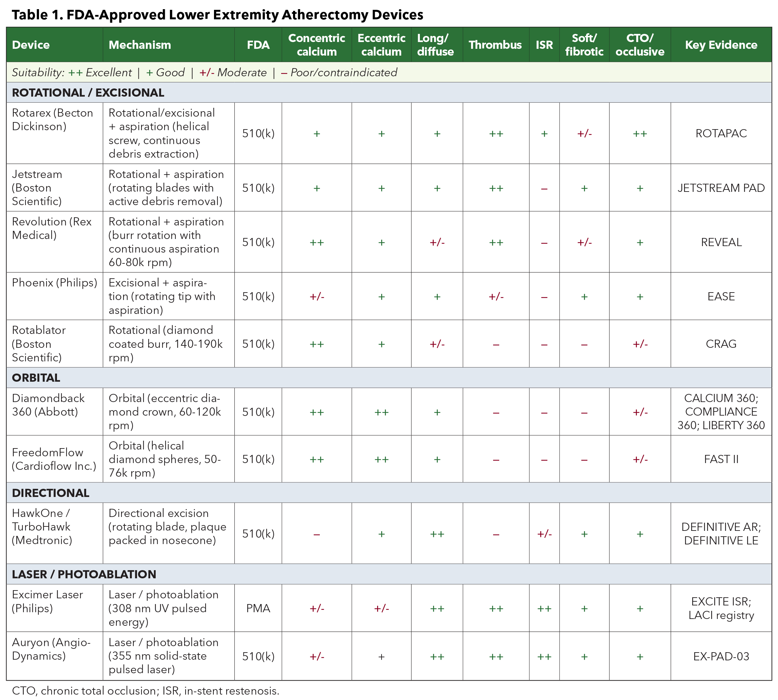
Task: Click the 'EXCITE ISR; LACI registry' evidence cell
Action: (721, 608)
